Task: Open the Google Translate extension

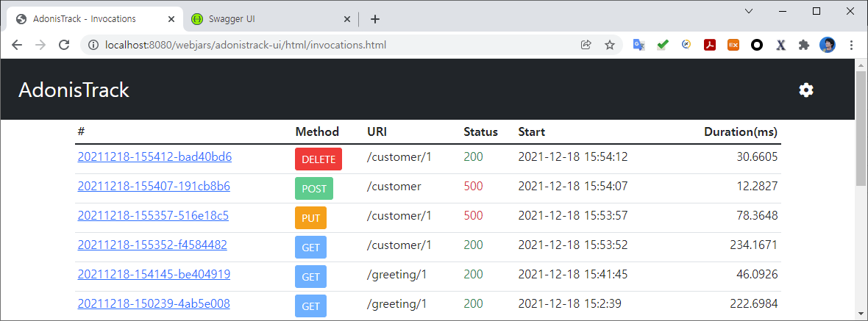Action: pos(638,46)
